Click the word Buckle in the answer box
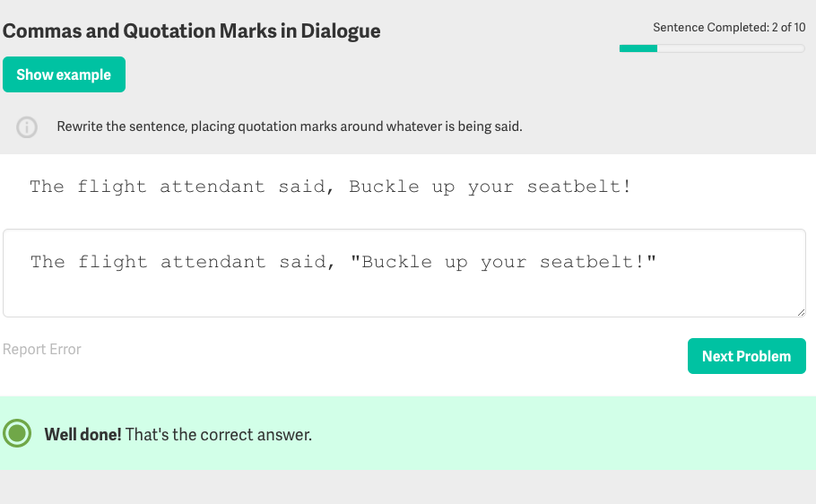 [396, 262]
